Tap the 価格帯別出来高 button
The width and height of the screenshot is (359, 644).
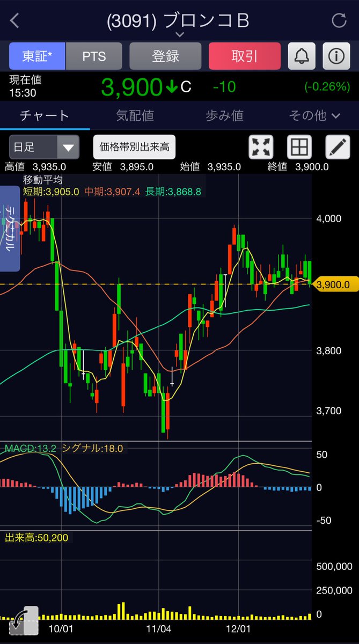coord(134,147)
